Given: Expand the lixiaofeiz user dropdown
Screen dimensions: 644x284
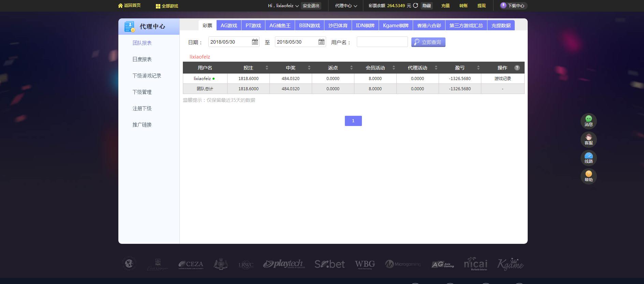Looking at the screenshot, I should [x=297, y=6].
